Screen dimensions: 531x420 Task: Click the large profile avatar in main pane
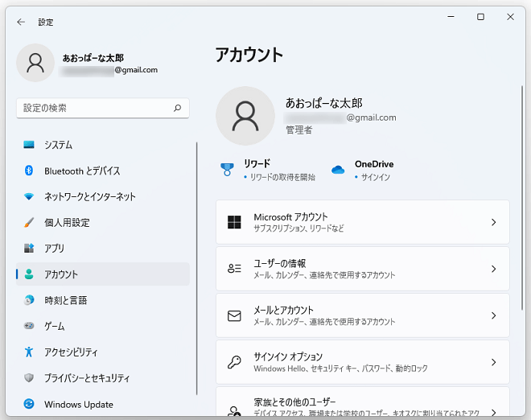pyautogui.click(x=245, y=116)
